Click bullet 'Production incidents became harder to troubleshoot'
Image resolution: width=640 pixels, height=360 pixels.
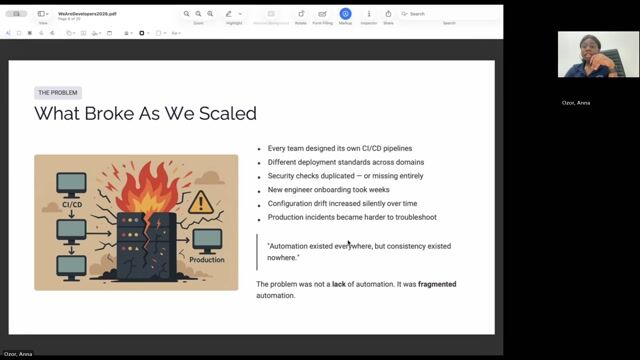352,218
